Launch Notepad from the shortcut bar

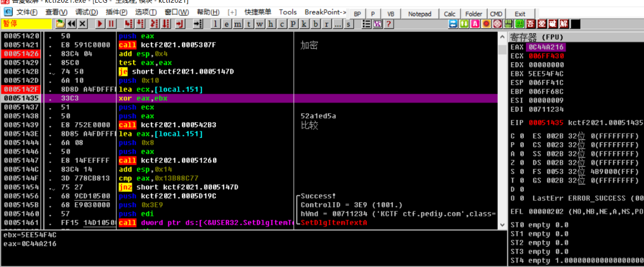pyautogui.click(x=420, y=14)
